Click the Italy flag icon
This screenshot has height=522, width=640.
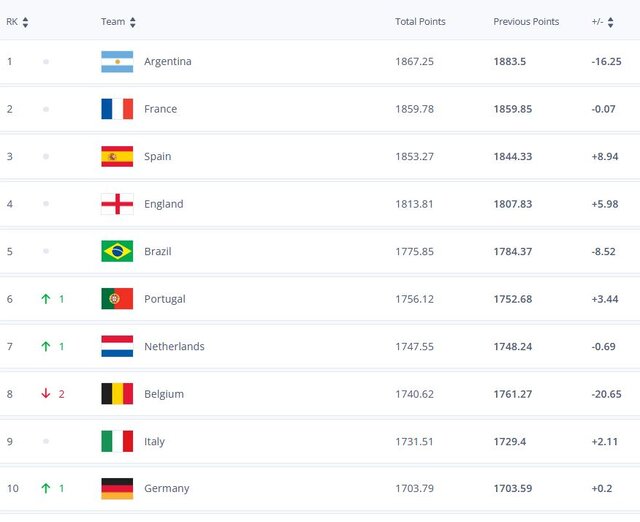(117, 441)
